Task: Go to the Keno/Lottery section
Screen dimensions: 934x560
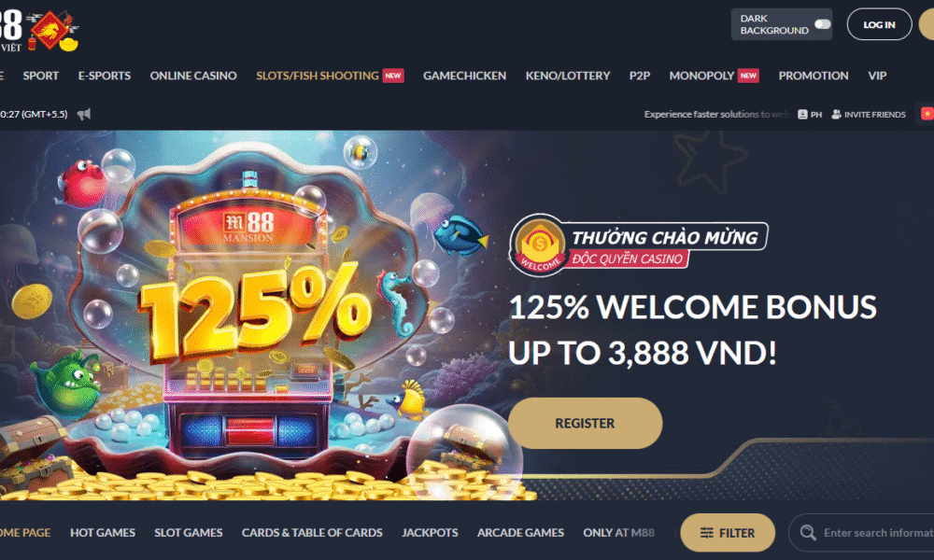Action: [x=568, y=76]
